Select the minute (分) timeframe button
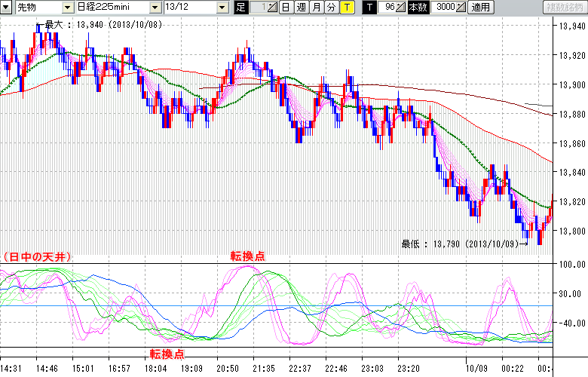The width and height of the screenshot is (588, 377). [331, 8]
